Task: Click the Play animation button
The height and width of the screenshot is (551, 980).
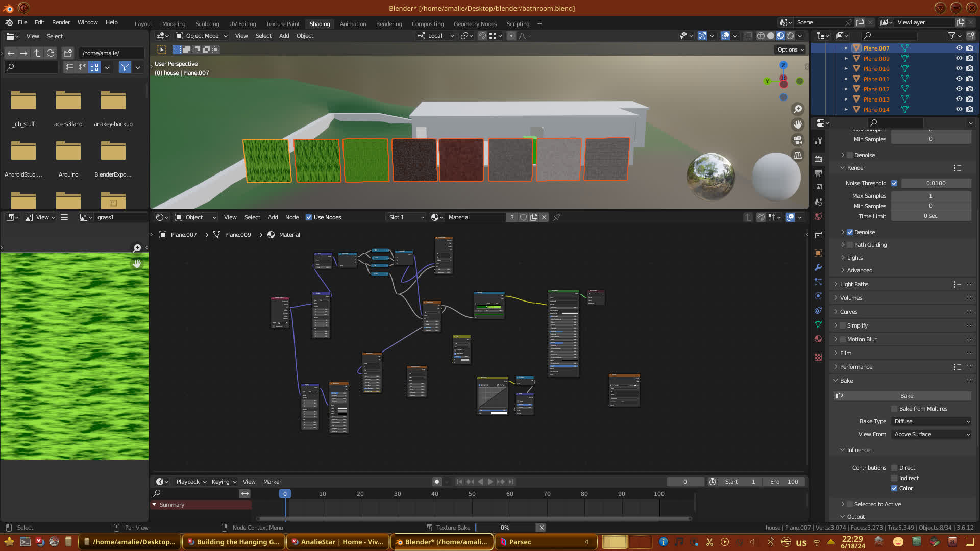Action: [x=490, y=482]
